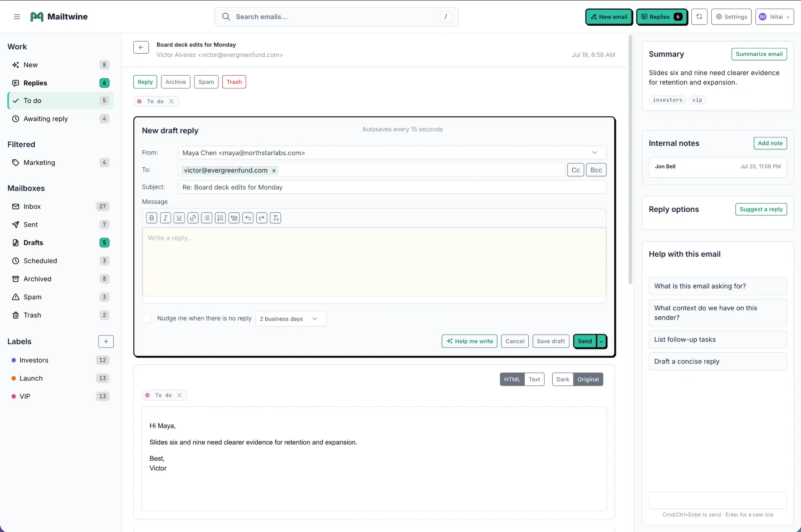Add Cc recipients field

[576, 170]
